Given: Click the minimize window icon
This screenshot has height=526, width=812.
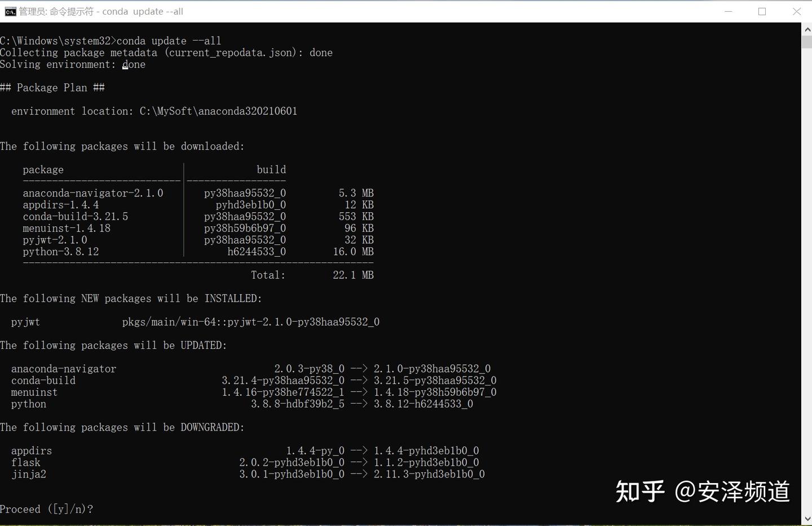Looking at the screenshot, I should click(728, 11).
